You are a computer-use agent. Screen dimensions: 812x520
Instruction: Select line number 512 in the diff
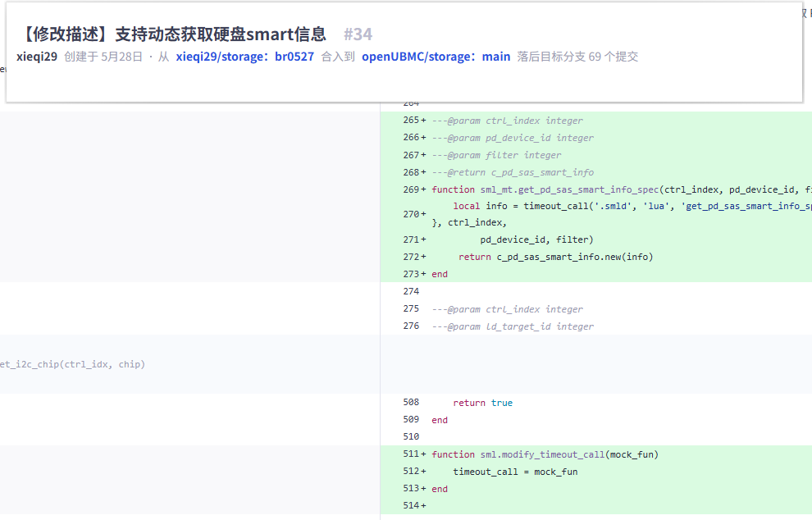(411, 471)
